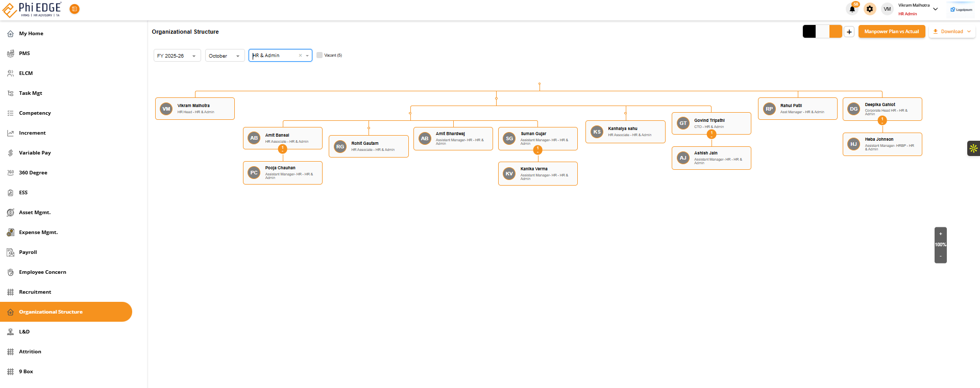Click the plus icon next to color swatches
This screenshot has width=980, height=388.
pyautogui.click(x=849, y=32)
